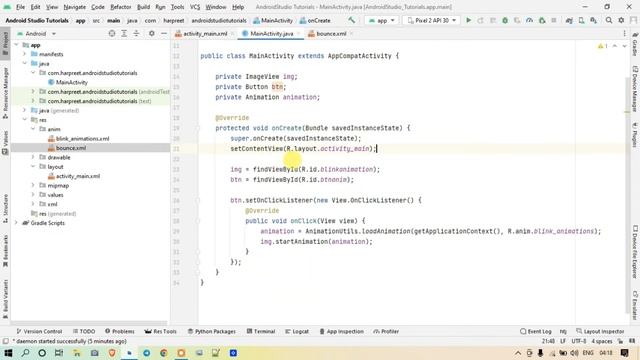Click Select Opened File target icon

click(112, 33)
